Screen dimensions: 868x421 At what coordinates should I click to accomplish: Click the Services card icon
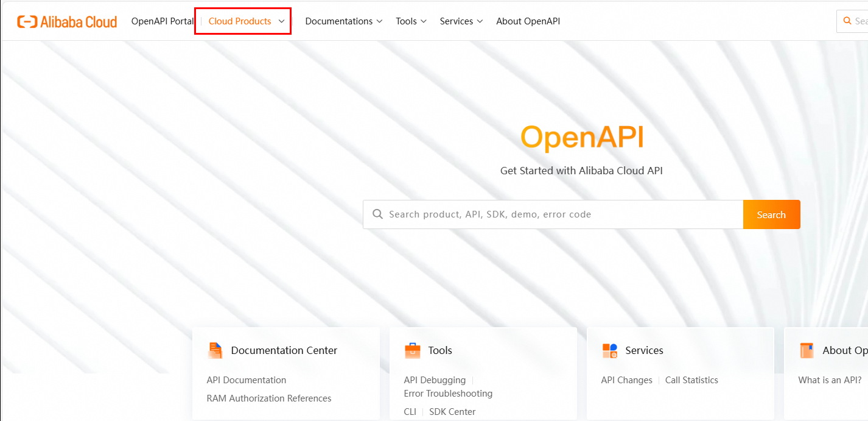point(609,350)
